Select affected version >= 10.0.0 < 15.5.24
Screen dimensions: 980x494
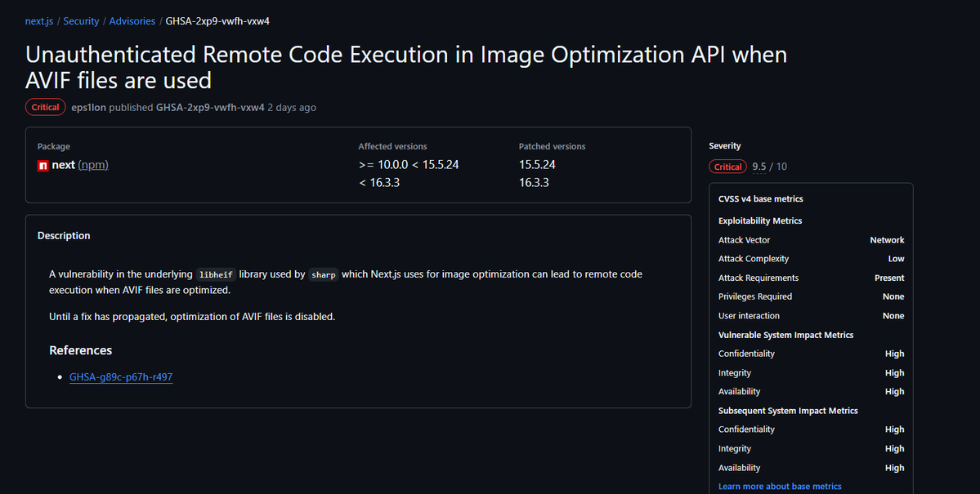pyautogui.click(x=409, y=165)
